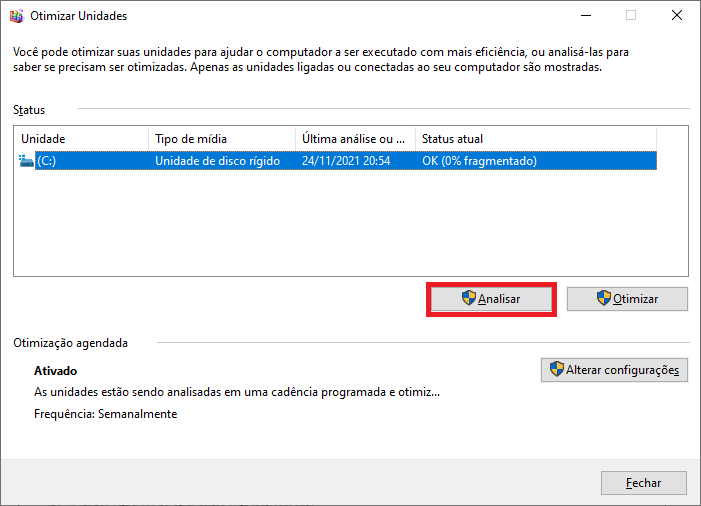The image size is (701, 506).
Task: Click the Analisar button
Action: pyautogui.click(x=491, y=299)
